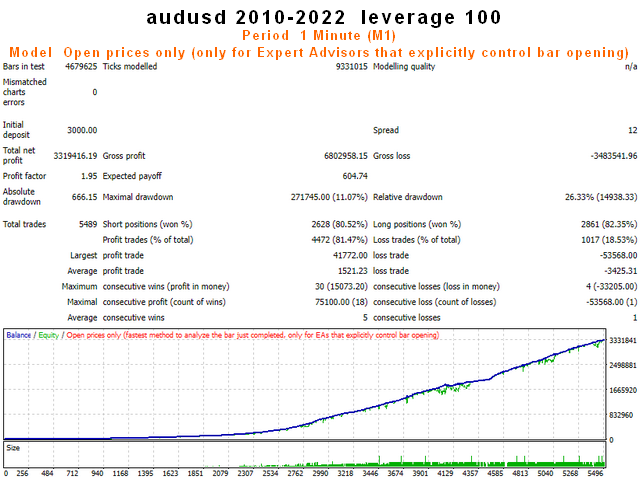Click the Initial deposit value 3000.00

[x=82, y=130]
